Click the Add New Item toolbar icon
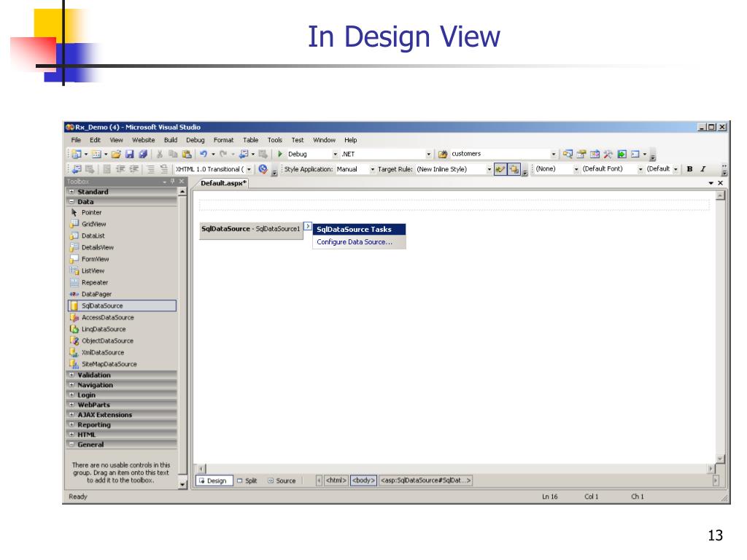This screenshot has width=747, height=560. [96, 154]
